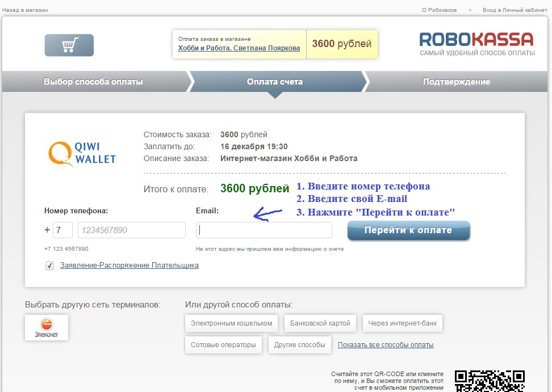Screen dimensions: 552x392
Task: Open the Заявление-Распоряжение Плательщика link
Action: 129,265
